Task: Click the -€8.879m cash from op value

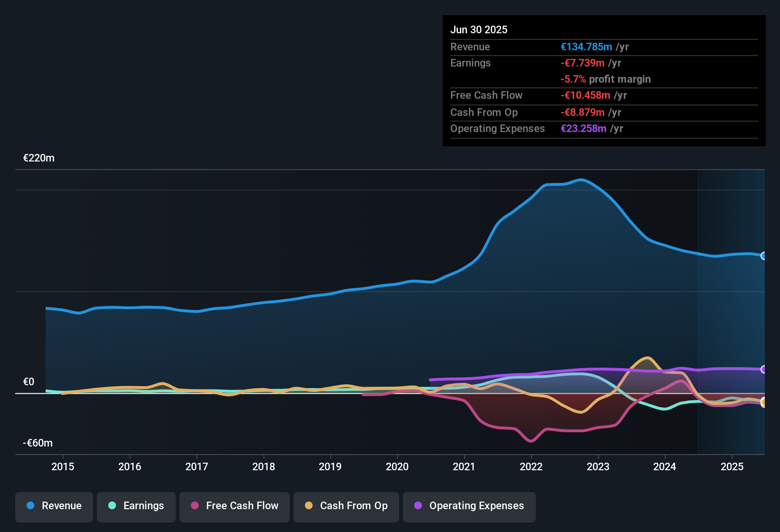Action: pyautogui.click(x=582, y=112)
